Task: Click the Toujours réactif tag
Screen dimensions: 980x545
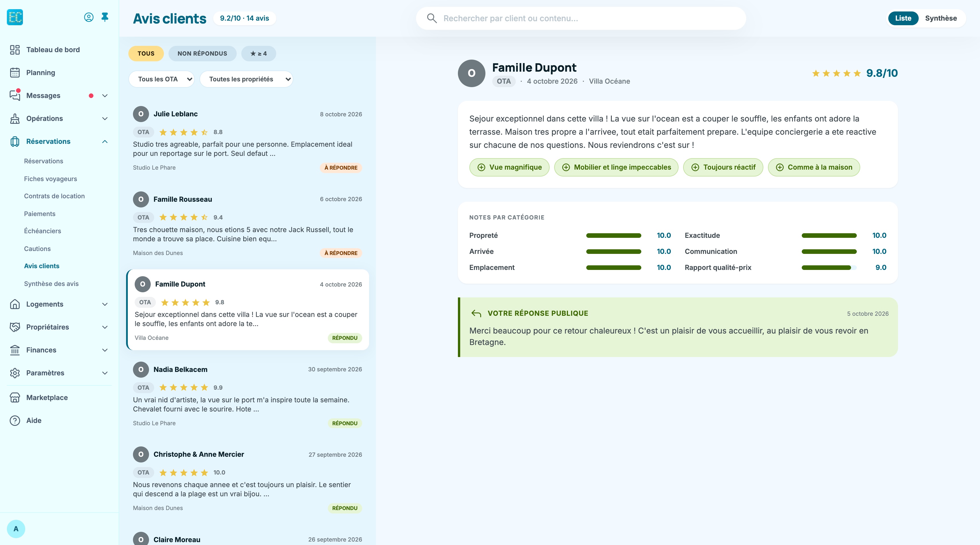Action: pos(723,167)
